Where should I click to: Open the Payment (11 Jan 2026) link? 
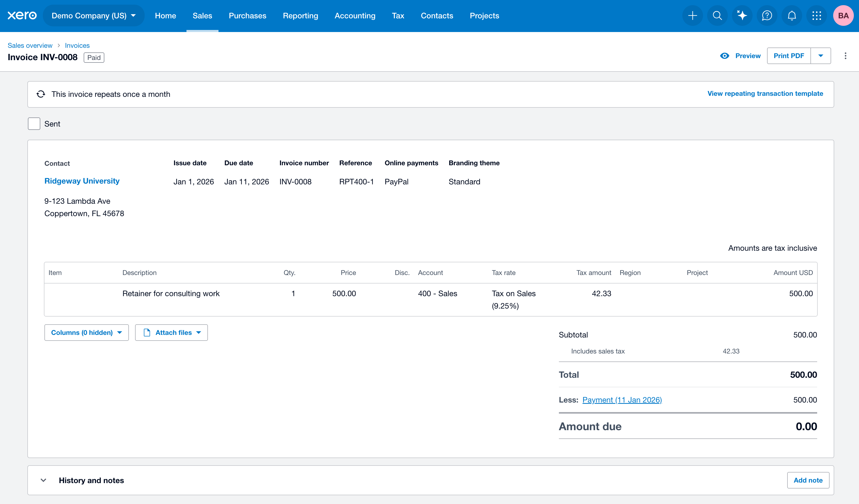coord(622,400)
